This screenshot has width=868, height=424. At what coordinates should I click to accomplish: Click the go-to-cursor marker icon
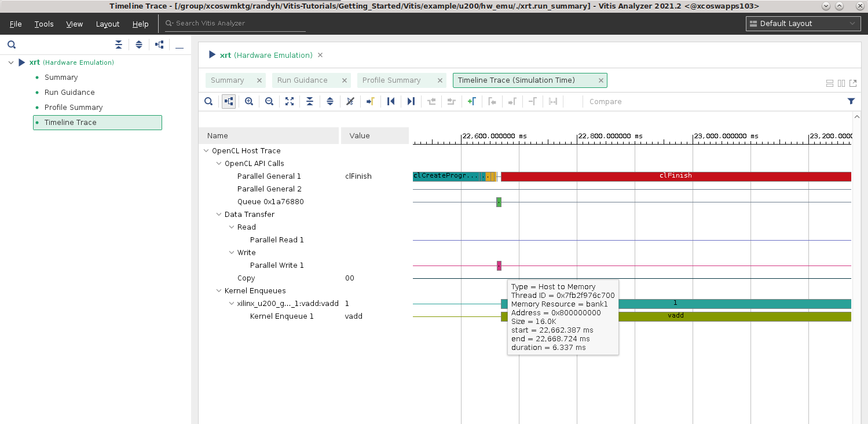(x=371, y=101)
